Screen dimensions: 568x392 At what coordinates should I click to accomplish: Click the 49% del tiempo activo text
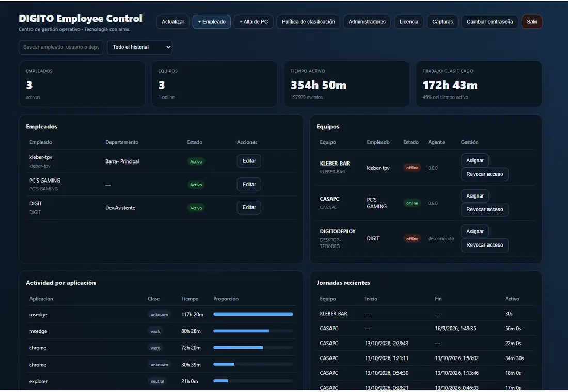[x=445, y=97]
